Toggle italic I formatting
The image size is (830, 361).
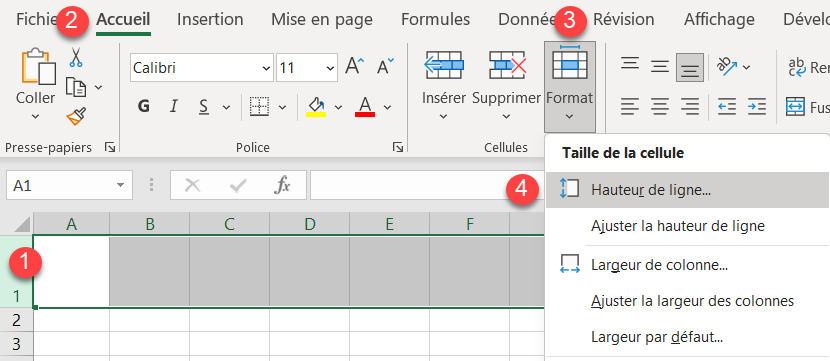pyautogui.click(x=173, y=106)
